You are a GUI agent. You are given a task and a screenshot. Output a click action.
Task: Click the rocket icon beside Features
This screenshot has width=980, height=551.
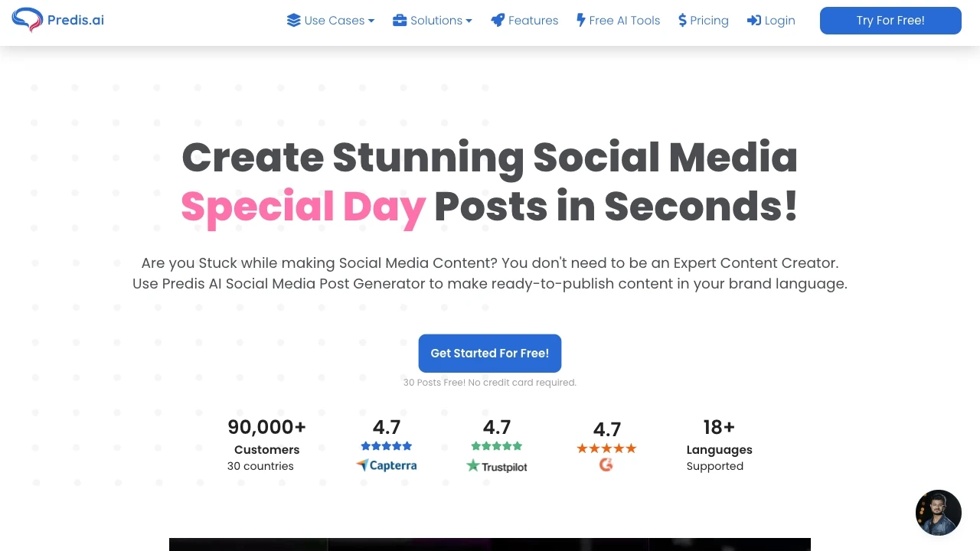pyautogui.click(x=498, y=21)
